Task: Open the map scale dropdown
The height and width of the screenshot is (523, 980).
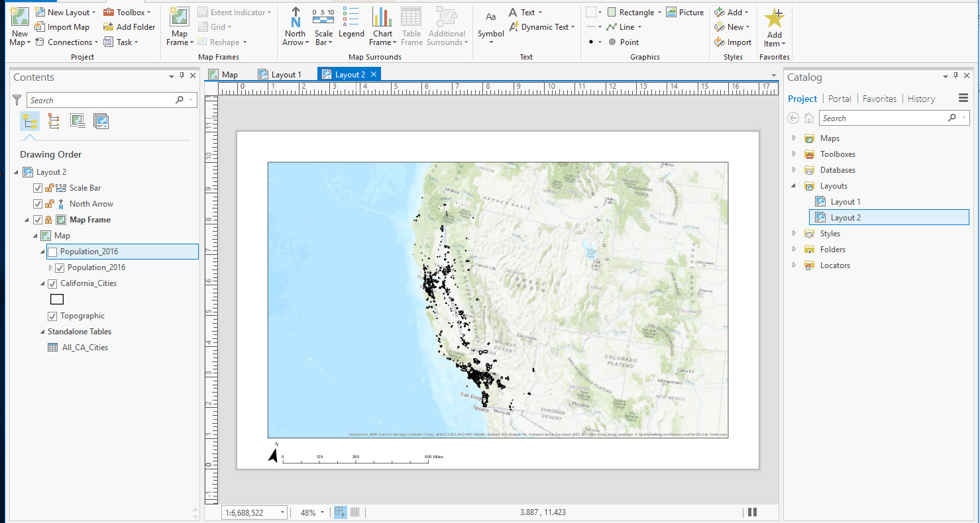Action: (x=281, y=512)
